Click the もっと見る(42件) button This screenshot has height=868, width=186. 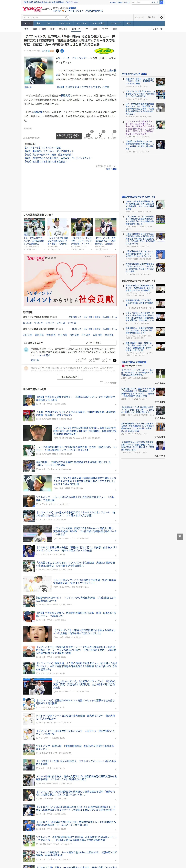(x=70, y=377)
